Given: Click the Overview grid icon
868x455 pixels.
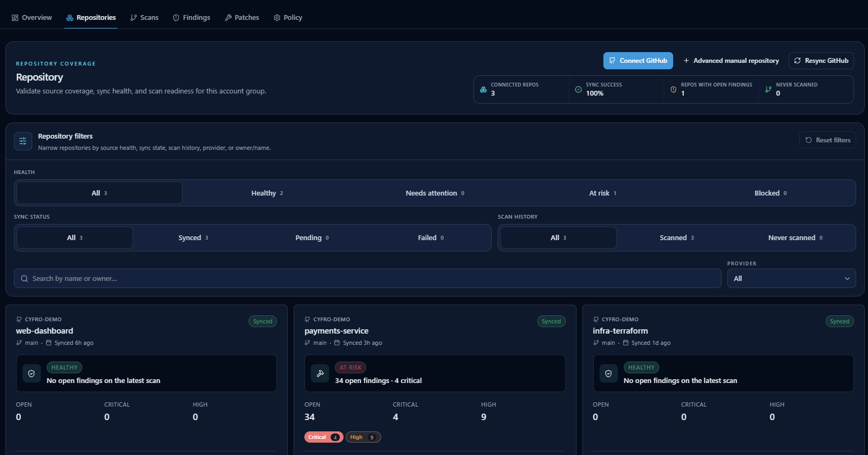Looking at the screenshot, I should click(15, 18).
